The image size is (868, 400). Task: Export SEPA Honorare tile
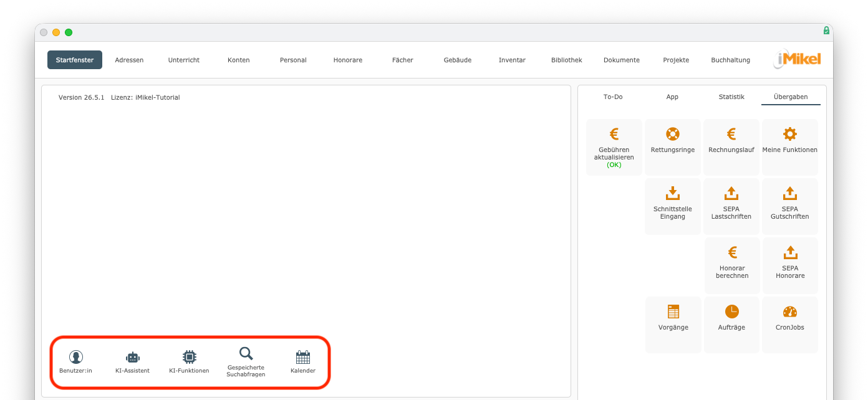coord(790,265)
